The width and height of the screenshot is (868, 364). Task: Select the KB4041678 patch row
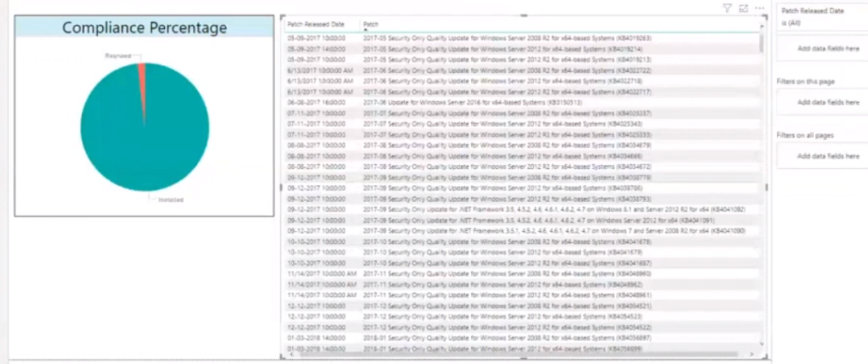[x=523, y=242]
